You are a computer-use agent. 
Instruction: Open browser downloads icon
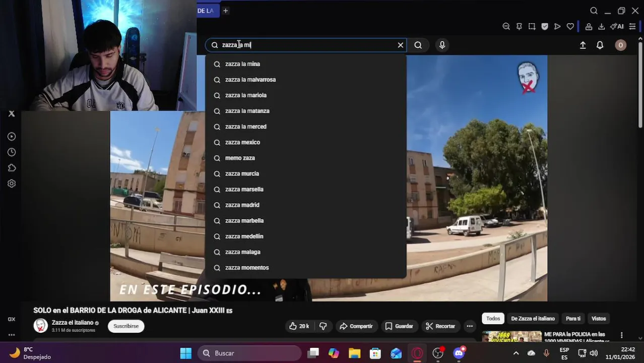601,26
